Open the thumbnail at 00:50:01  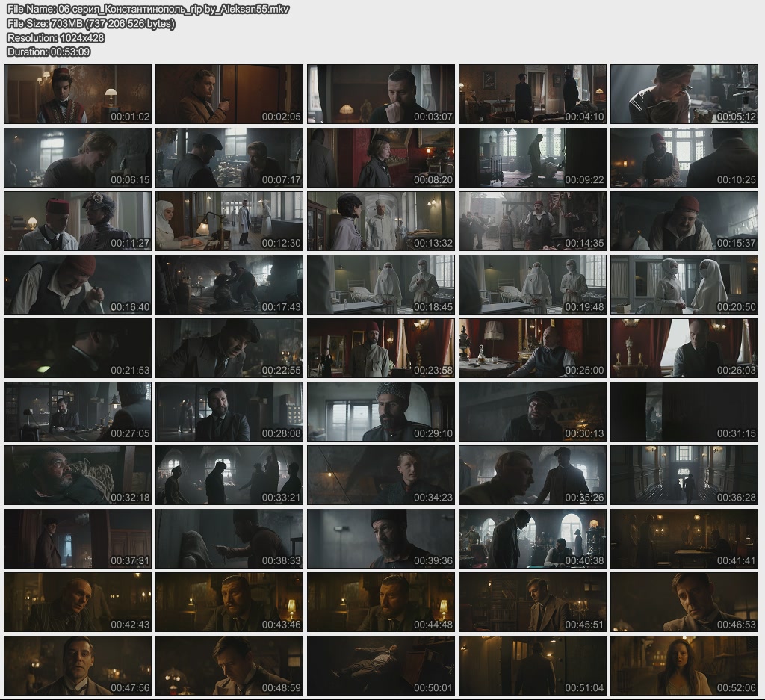[380, 666]
